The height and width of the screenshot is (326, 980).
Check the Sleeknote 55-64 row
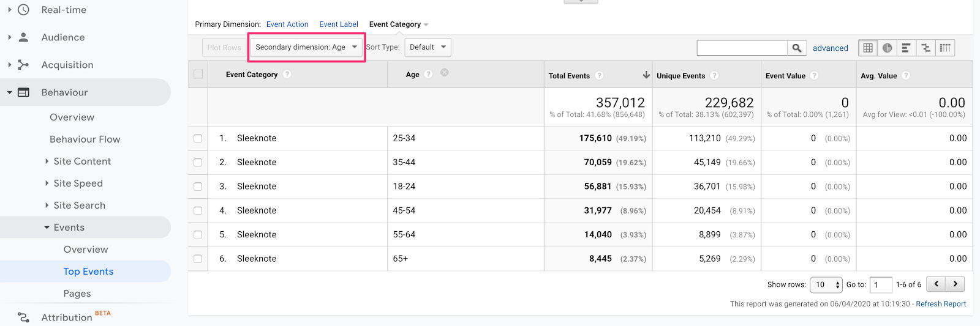[x=198, y=235]
